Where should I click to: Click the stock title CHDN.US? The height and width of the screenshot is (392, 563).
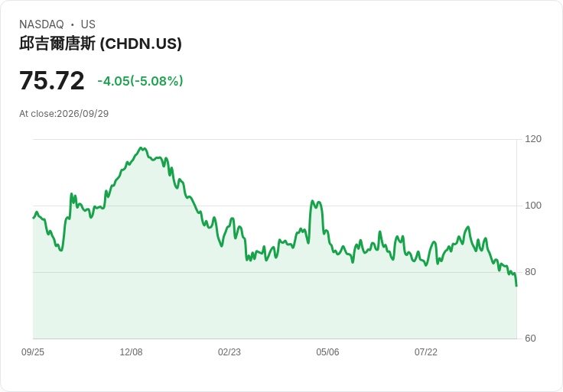point(100,44)
